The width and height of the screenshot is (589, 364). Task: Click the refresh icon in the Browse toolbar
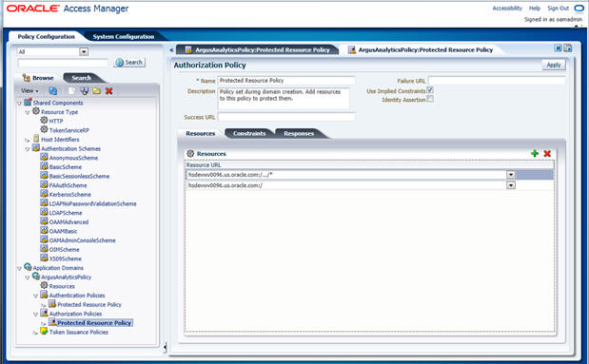tap(53, 91)
